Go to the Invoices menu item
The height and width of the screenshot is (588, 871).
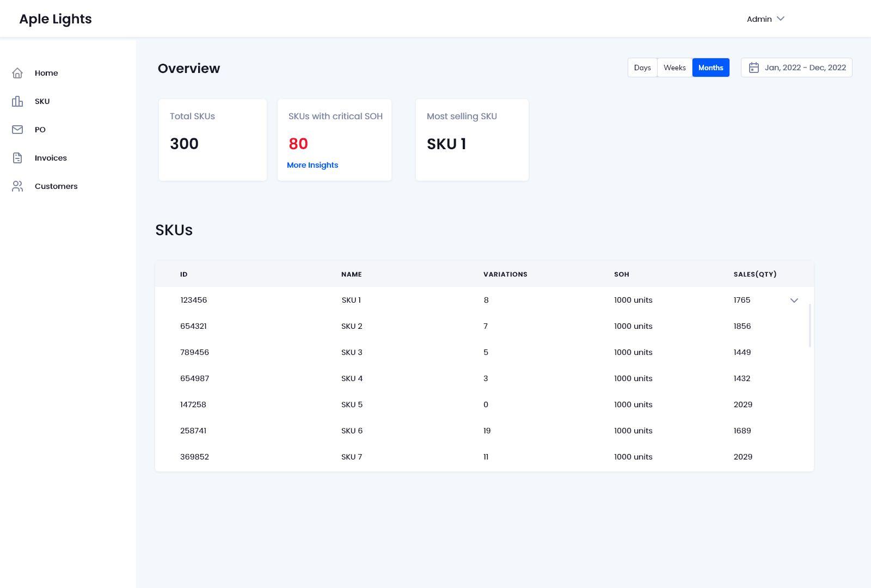point(51,158)
